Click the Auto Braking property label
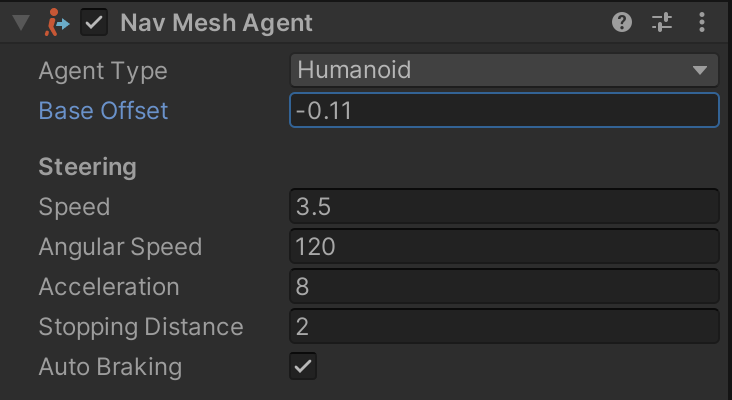The width and height of the screenshot is (732, 400). [110, 367]
